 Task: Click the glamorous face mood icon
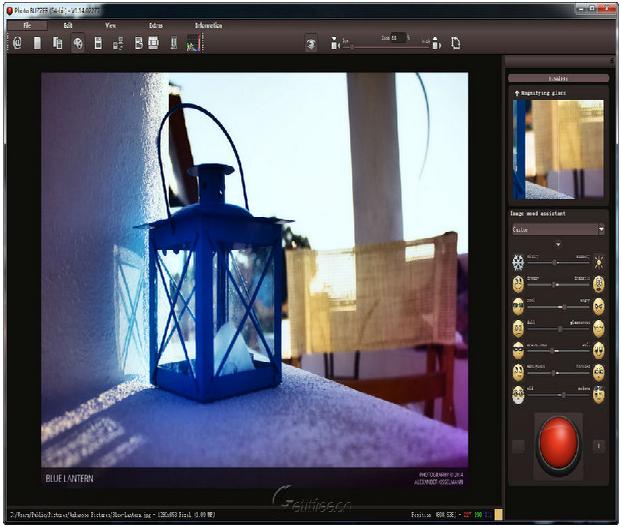599,328
